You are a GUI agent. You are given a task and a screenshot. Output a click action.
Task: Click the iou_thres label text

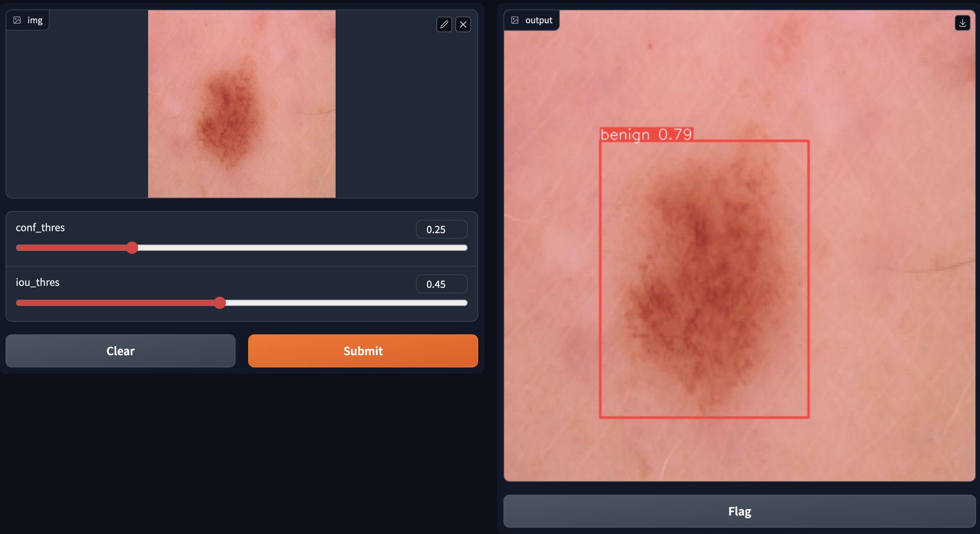tap(37, 282)
